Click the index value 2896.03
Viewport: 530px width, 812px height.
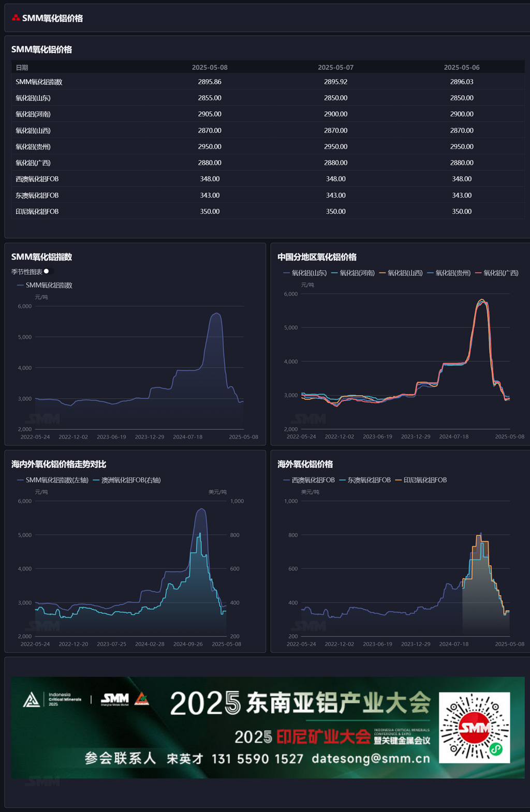pos(462,82)
